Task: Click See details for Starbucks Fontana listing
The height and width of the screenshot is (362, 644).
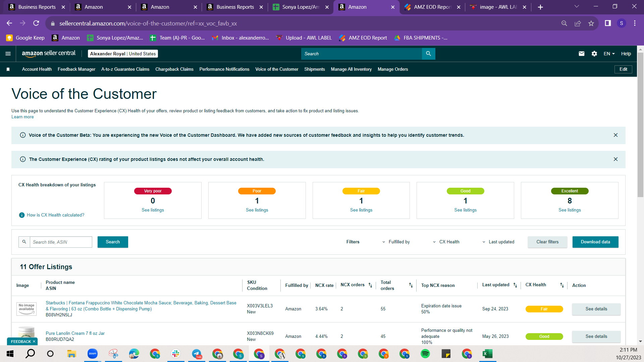Action: (596, 309)
